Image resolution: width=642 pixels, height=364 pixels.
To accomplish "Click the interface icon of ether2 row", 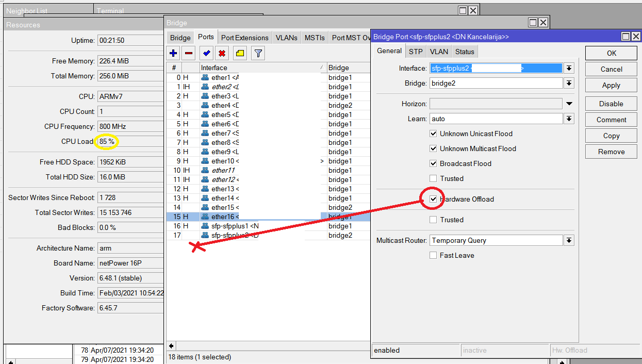I will pyautogui.click(x=205, y=87).
